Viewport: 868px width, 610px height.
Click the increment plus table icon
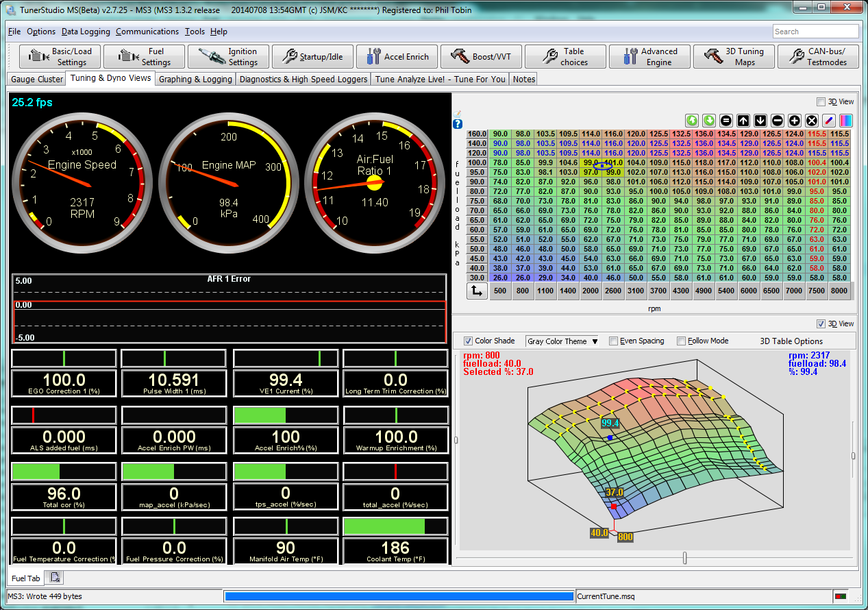[794, 120]
